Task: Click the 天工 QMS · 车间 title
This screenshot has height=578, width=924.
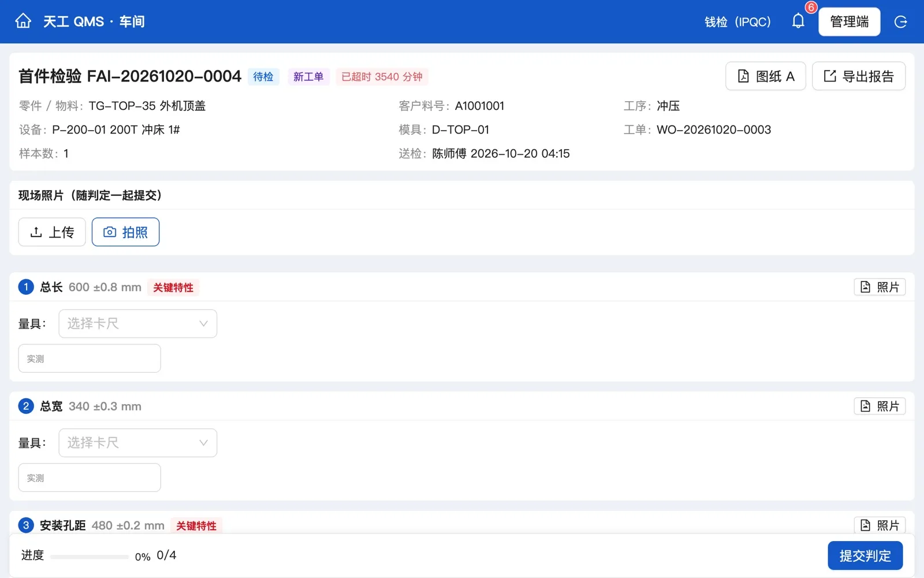Action: coord(94,21)
